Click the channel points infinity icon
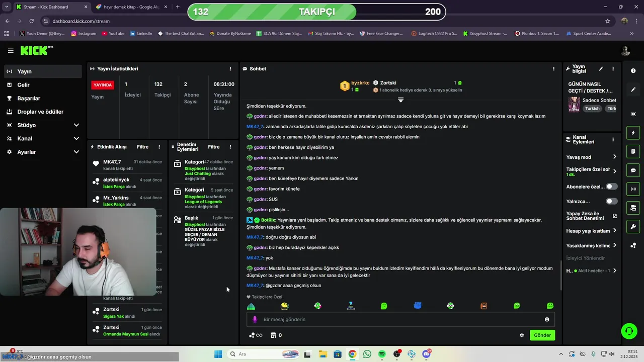Screen dimensions: 644x362 tap(256, 335)
